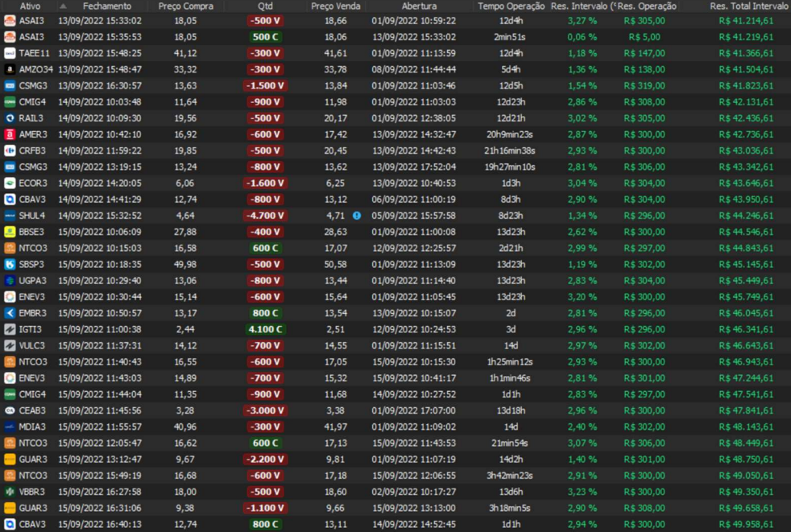This screenshot has width=791, height=532.
Task: Sort by the Preço Compra column header
Action: 185,6
